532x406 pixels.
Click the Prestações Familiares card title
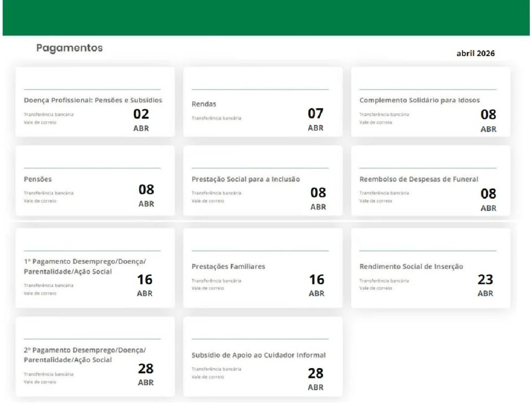pyautogui.click(x=228, y=266)
